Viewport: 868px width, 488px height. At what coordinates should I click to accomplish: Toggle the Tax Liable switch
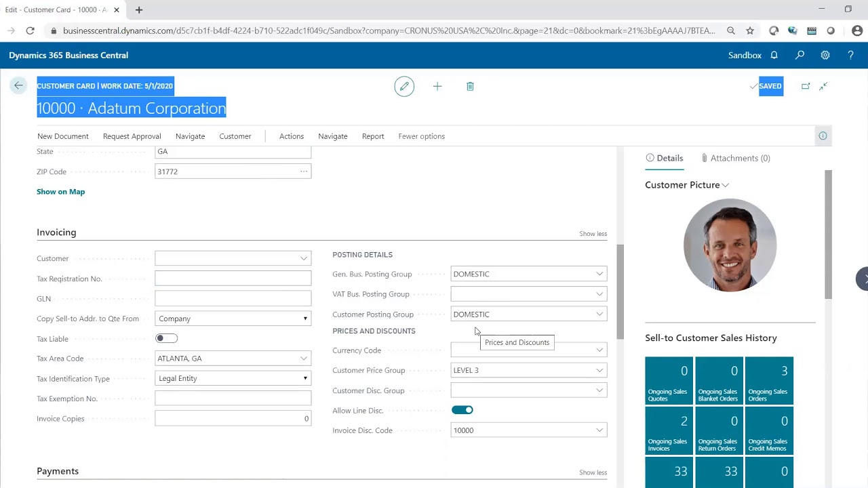pyautogui.click(x=166, y=338)
